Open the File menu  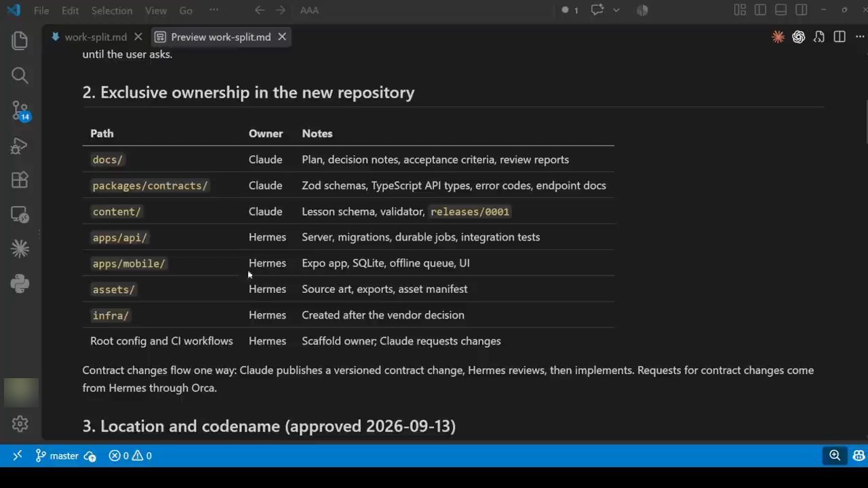click(41, 10)
